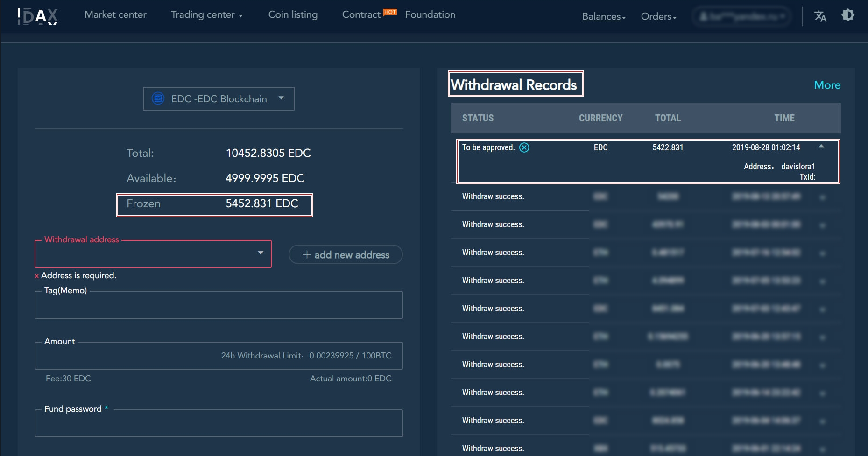Click the Frozen balance 5452.831 EDC

261,203
